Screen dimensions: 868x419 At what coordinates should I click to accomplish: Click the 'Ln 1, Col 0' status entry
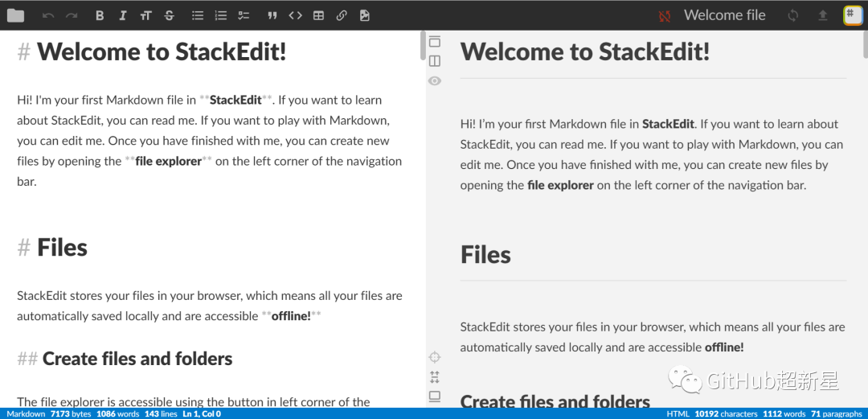(202, 414)
